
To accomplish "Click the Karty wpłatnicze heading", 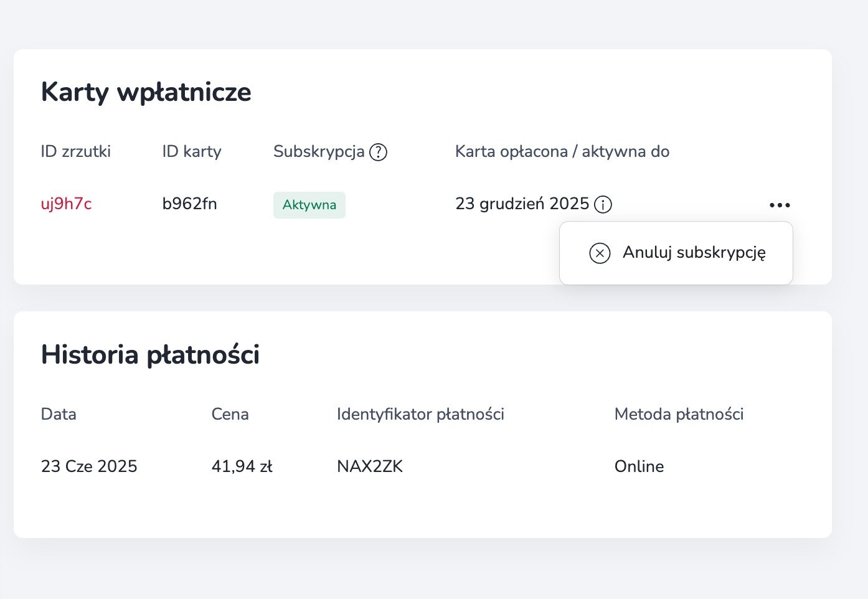I will point(146,92).
